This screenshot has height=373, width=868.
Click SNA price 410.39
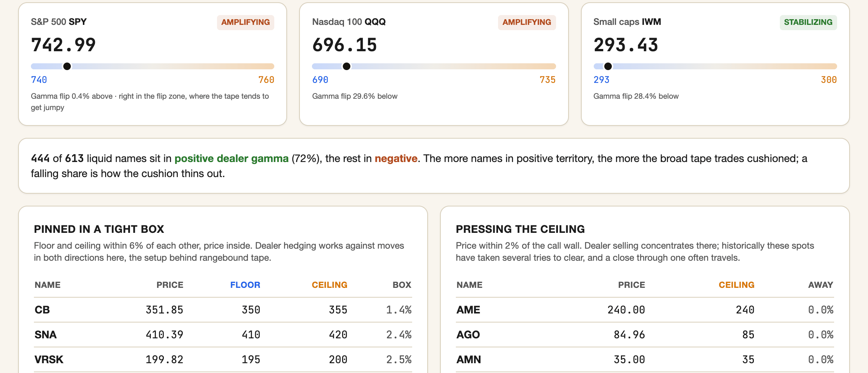[165, 335]
